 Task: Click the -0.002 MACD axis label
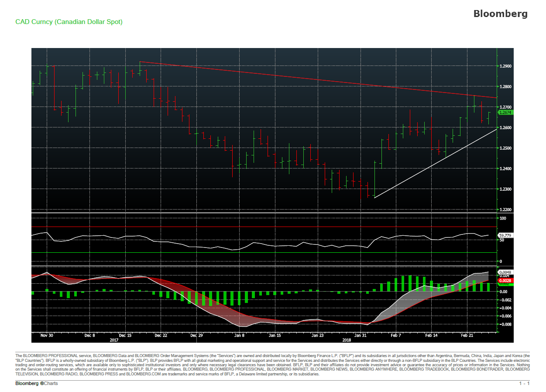(x=505, y=300)
